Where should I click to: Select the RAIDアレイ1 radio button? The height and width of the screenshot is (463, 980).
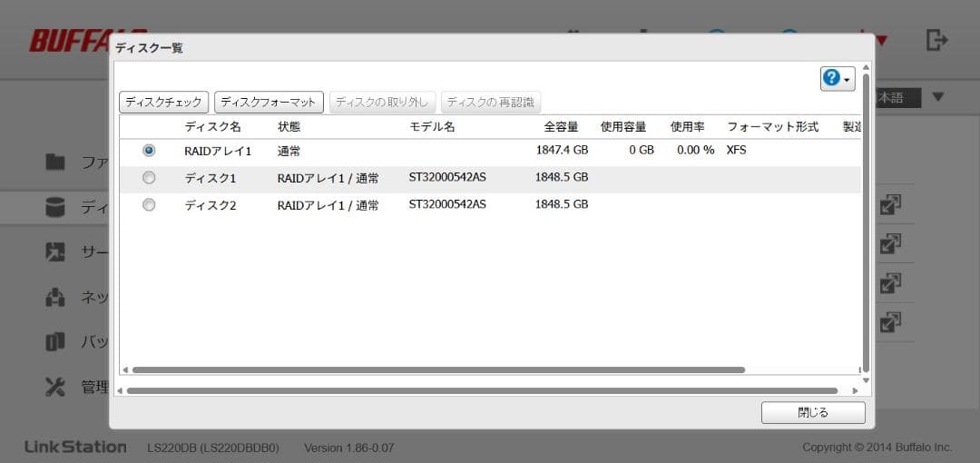[149, 150]
